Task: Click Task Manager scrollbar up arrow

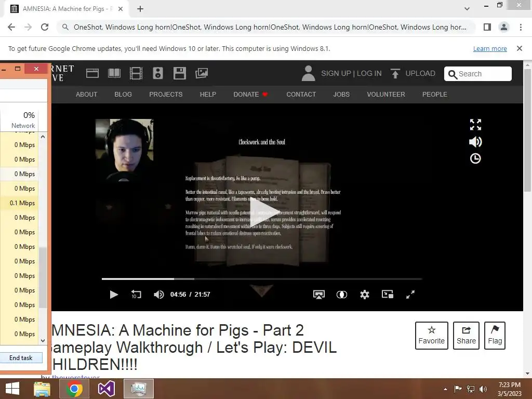Action: (43, 137)
